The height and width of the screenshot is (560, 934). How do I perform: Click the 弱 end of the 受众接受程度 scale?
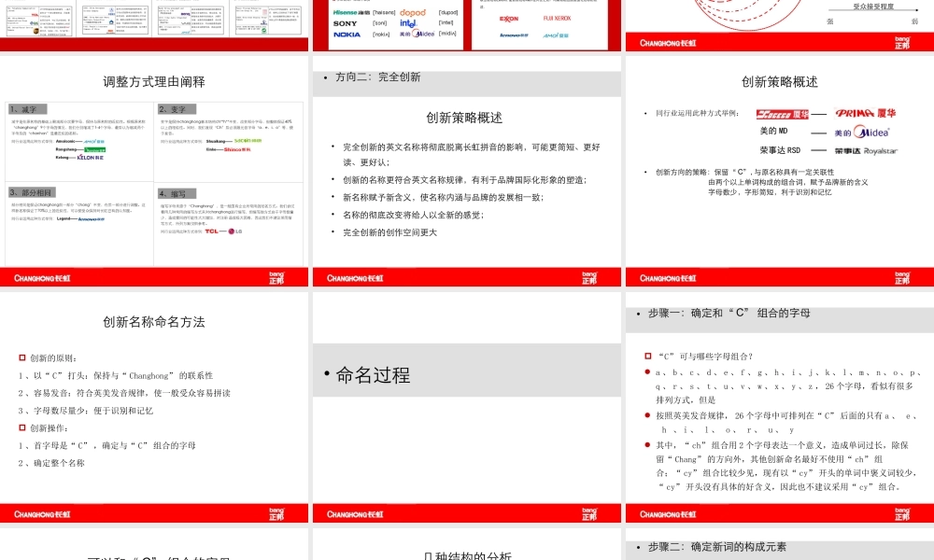[x=915, y=21]
